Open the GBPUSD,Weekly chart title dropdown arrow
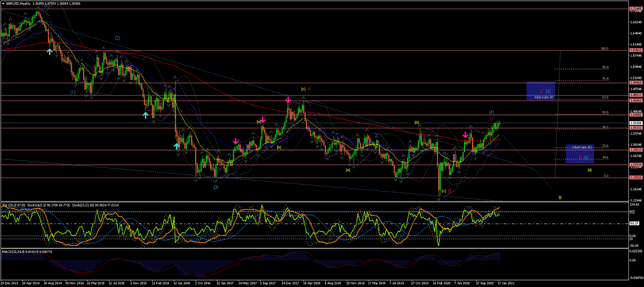This screenshot has width=644, height=287. pos(4,3)
